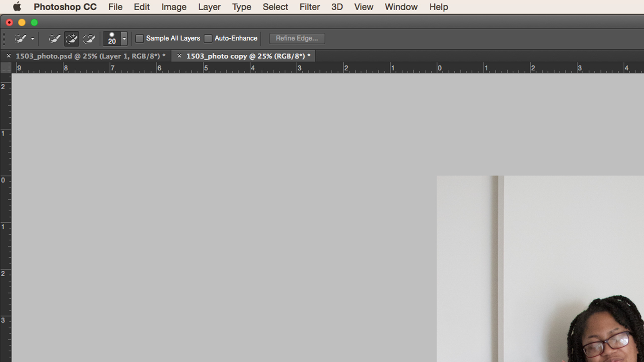Click the grip dots on the options bar
The width and height of the screenshot is (644, 362).
pyautogui.click(x=4, y=38)
